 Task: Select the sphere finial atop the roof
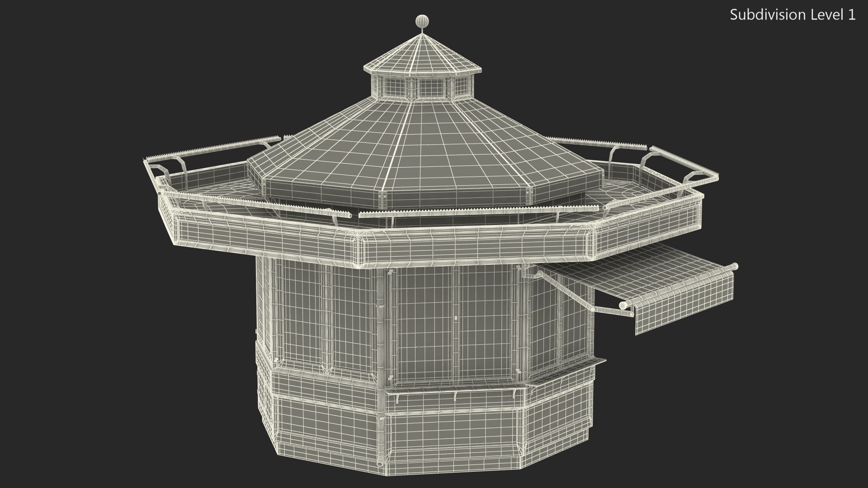tap(422, 21)
